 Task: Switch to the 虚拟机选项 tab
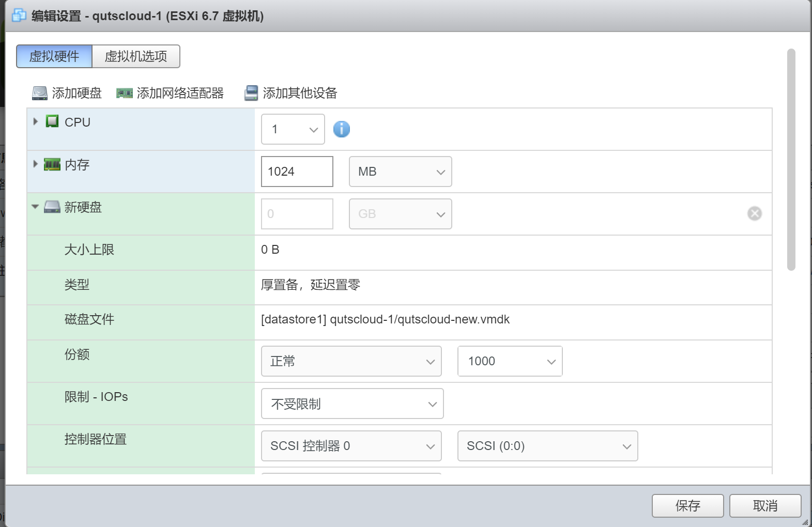pyautogui.click(x=136, y=56)
